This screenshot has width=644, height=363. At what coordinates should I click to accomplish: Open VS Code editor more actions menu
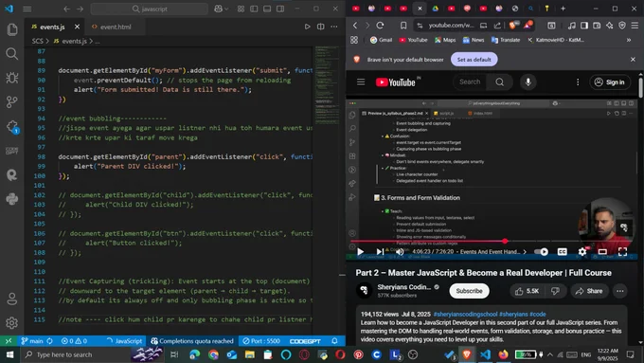(x=334, y=27)
